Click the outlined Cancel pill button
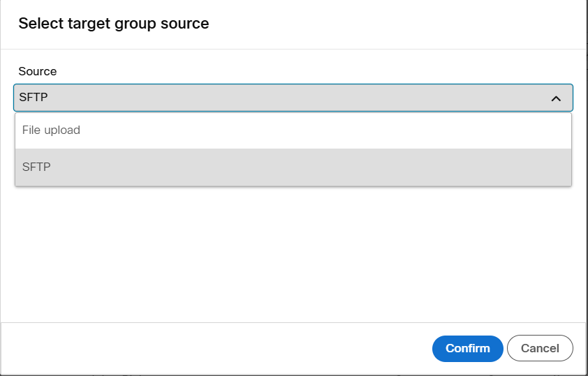Screen dimensions: 588x376 coord(540,348)
